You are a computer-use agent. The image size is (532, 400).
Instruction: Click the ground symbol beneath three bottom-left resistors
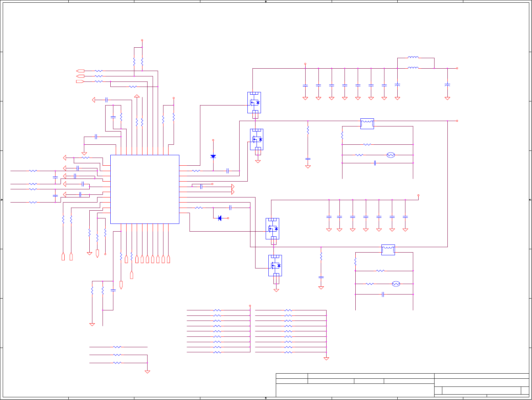click(147, 372)
